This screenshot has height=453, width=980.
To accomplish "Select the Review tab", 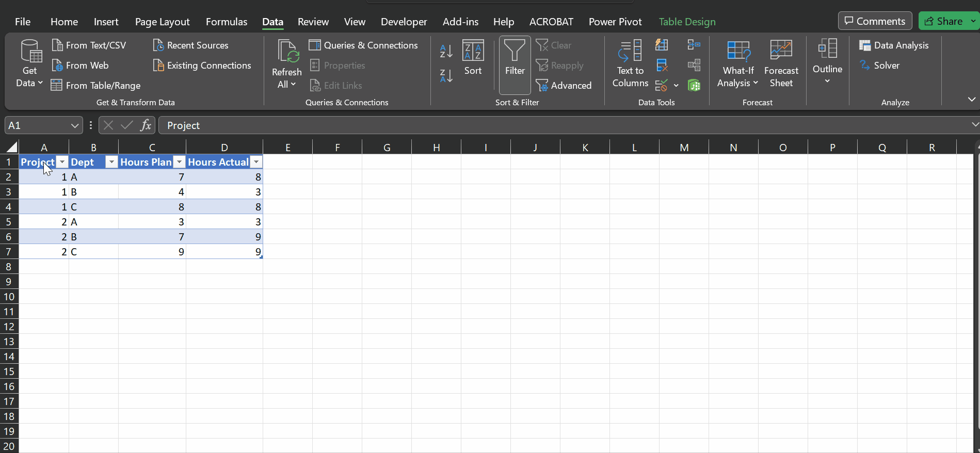I will click(313, 22).
